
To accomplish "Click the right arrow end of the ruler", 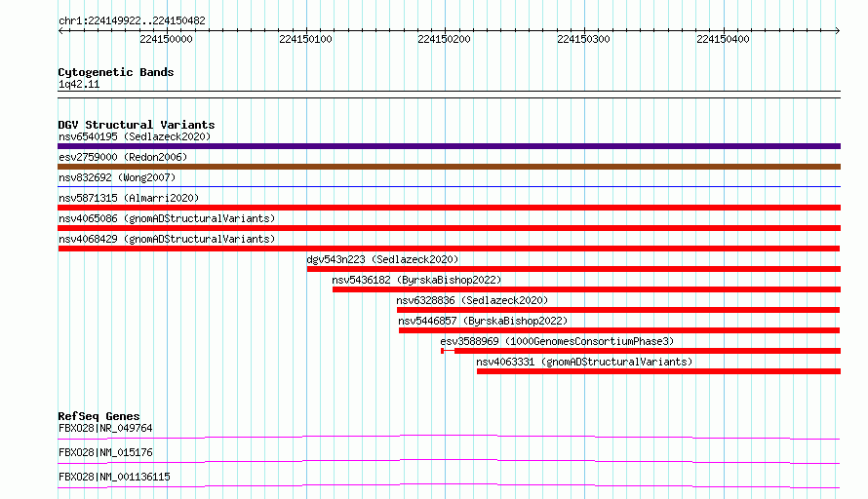I will [838, 30].
